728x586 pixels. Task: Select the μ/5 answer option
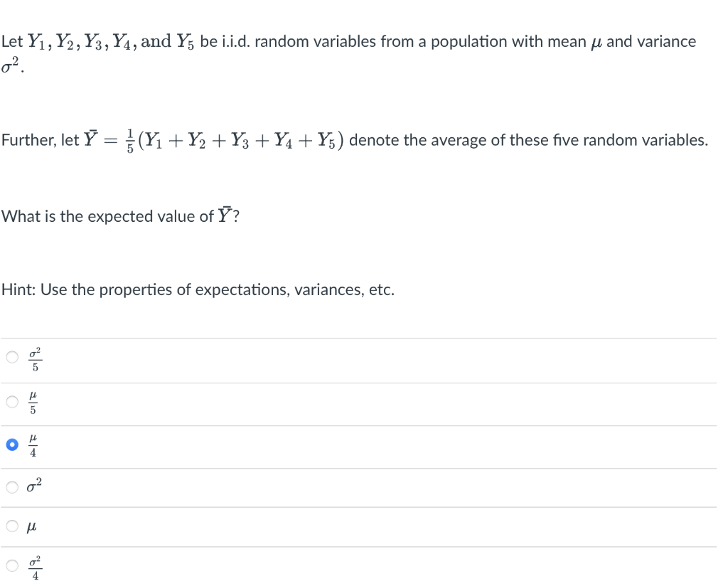click(x=11, y=401)
